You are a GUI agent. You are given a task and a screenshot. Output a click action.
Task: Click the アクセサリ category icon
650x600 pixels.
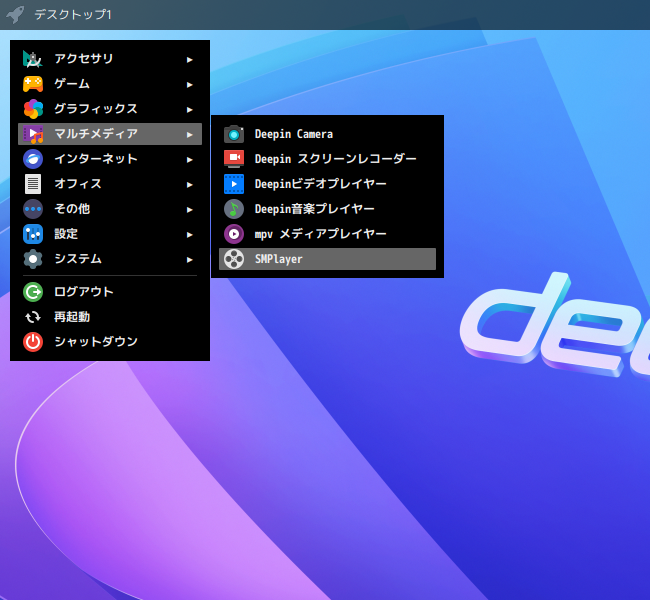(33, 59)
